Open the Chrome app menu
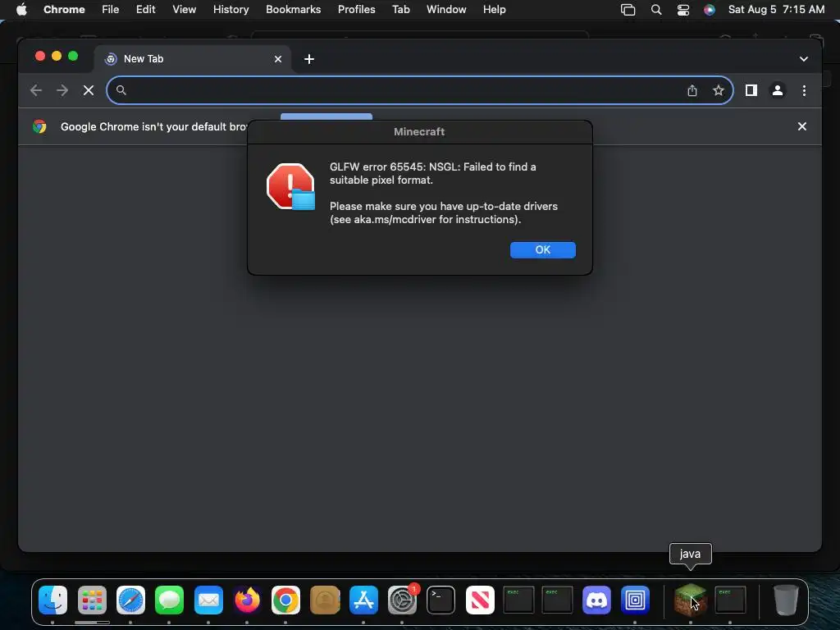Image resolution: width=840 pixels, height=630 pixels. pos(64,10)
